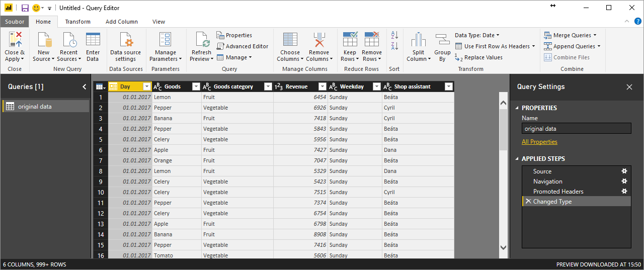Sort ascending with the A-Z icon
Image resolution: width=644 pixels, height=270 pixels.
coord(394,36)
